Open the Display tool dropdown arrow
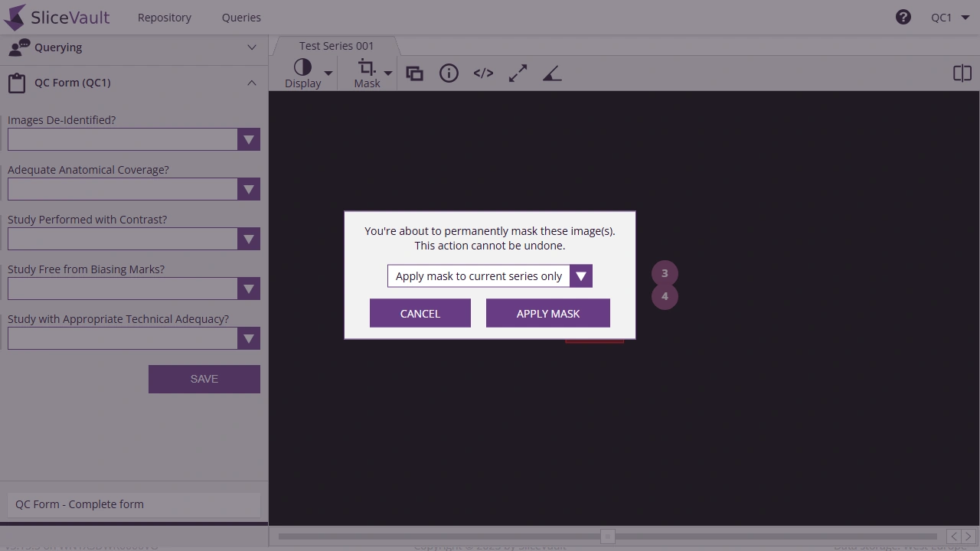 (x=328, y=73)
